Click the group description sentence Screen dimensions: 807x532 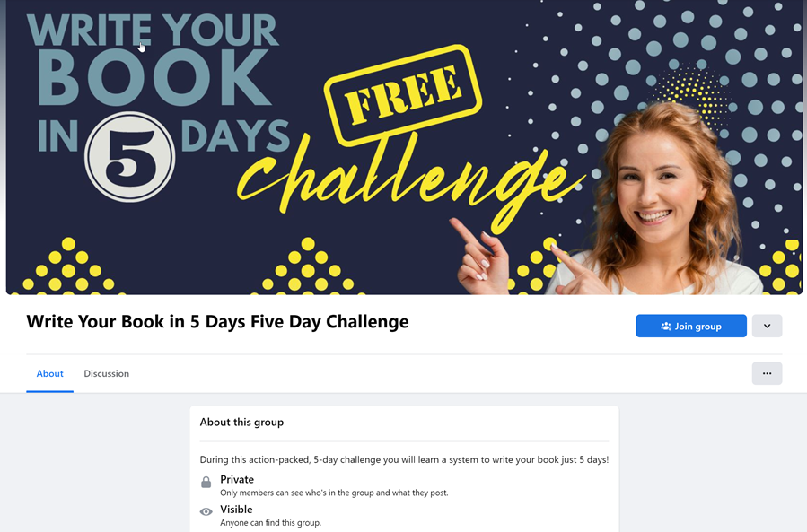click(x=404, y=459)
